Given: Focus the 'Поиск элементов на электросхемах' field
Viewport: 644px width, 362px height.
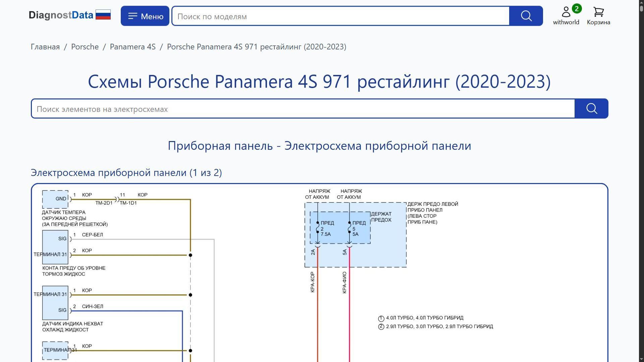Looking at the screenshot, I should 303,109.
